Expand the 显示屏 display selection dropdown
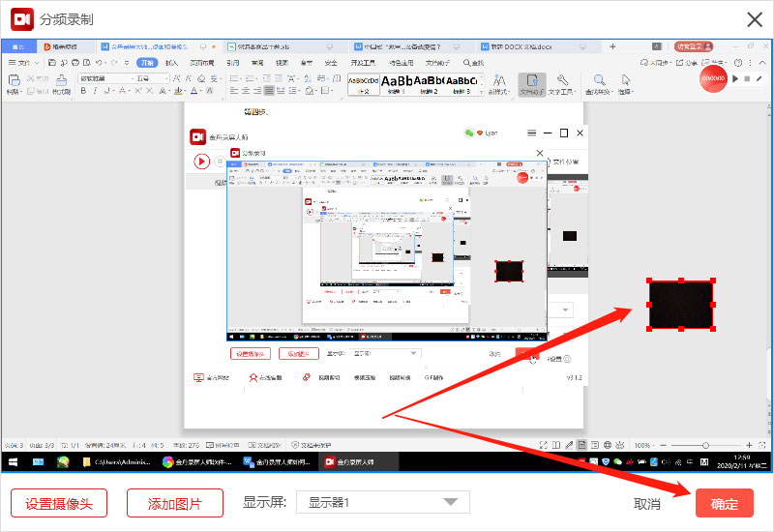 (x=382, y=502)
